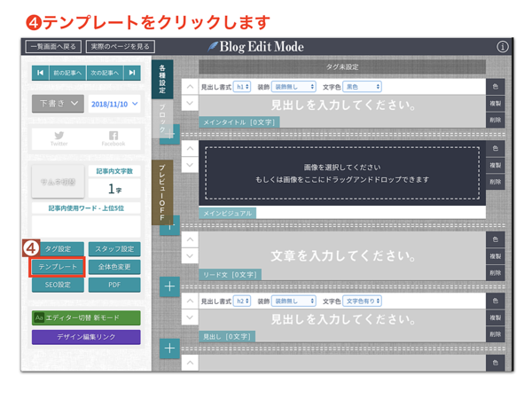The width and height of the screenshot is (532, 399).
Task: Open the ブロック side tab
Action: (162, 118)
